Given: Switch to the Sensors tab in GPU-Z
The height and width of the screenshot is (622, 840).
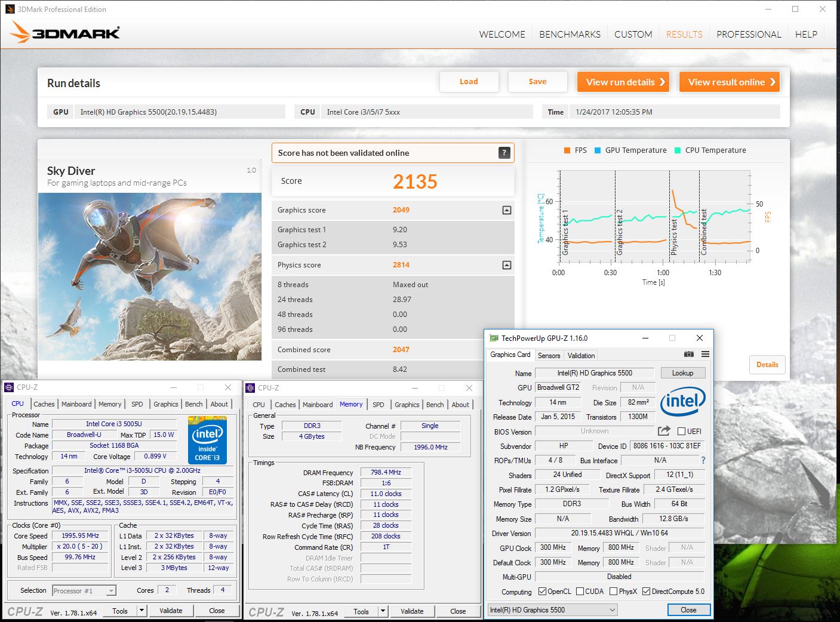Looking at the screenshot, I should tap(549, 355).
